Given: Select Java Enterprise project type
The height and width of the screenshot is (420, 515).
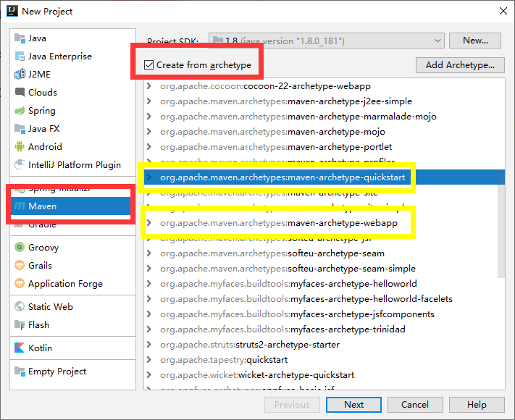Looking at the screenshot, I should pyautogui.click(x=72, y=56).
